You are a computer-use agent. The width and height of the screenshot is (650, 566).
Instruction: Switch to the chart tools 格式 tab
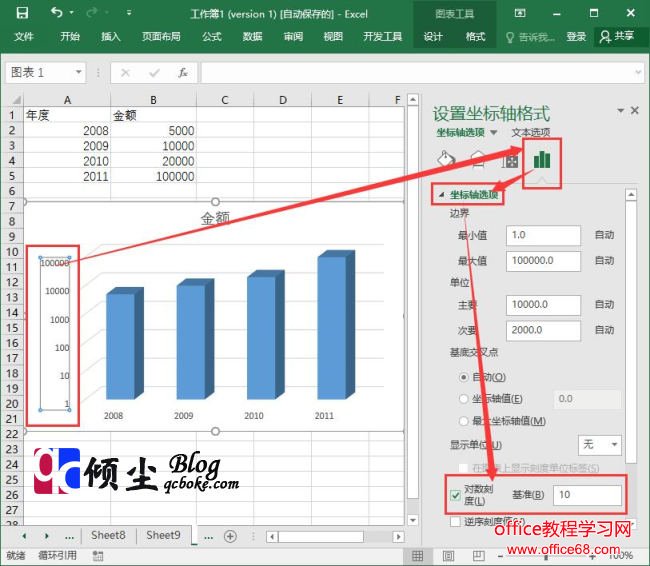[475, 36]
